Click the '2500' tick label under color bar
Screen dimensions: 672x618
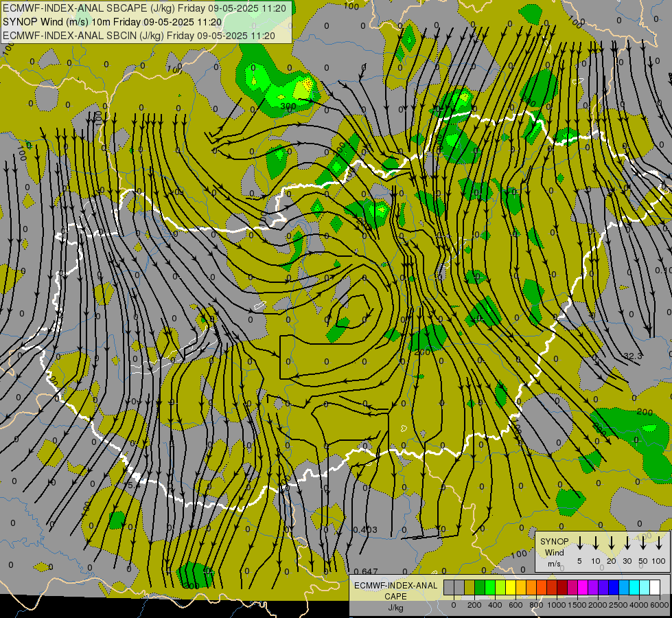point(618,605)
